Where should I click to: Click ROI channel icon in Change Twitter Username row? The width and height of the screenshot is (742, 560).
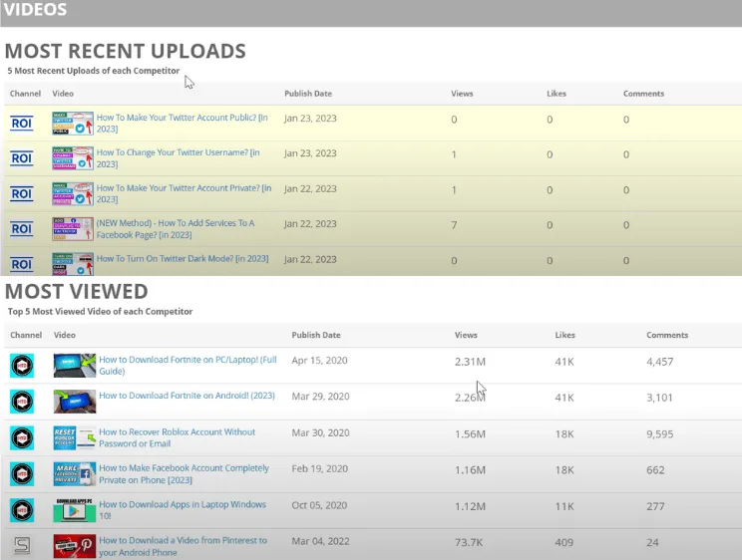pos(22,158)
